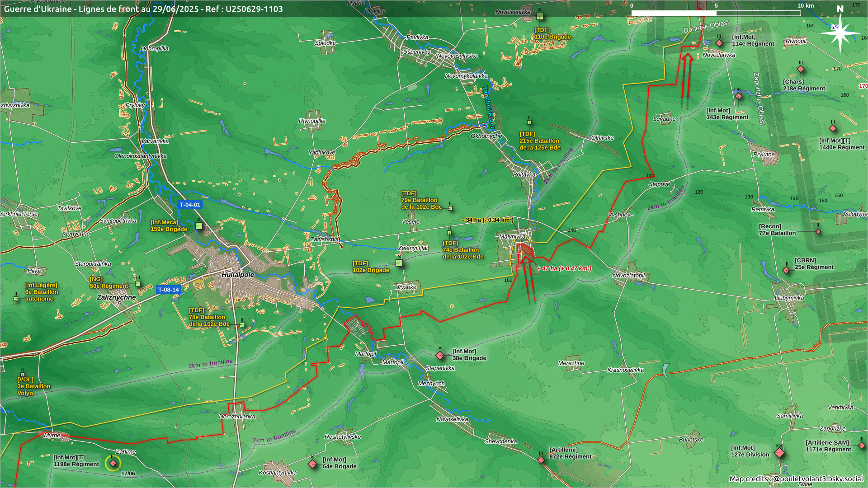
Task: Select the 50e Régiment NG green marker
Action: 138,284
